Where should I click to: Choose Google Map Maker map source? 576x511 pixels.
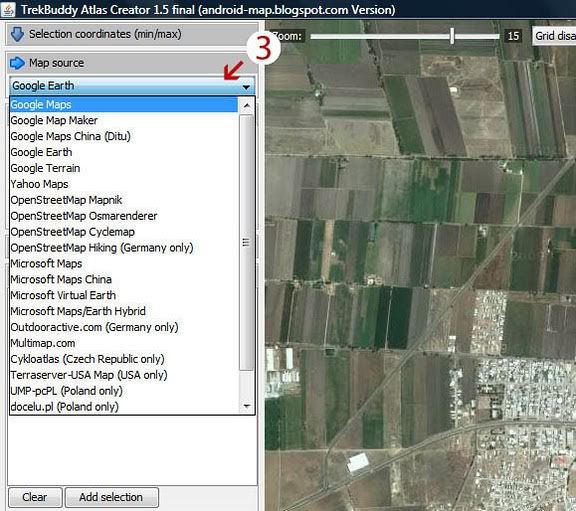[124, 120]
